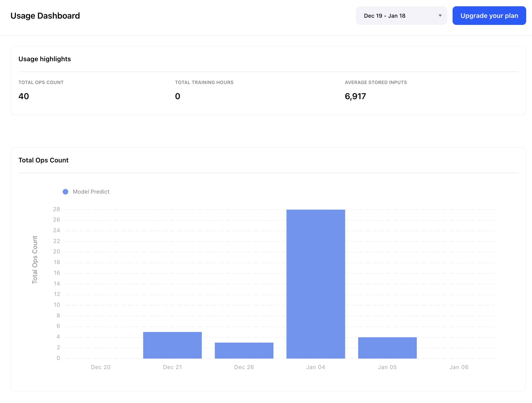Click the Jan 06 x-axis label

click(x=459, y=367)
